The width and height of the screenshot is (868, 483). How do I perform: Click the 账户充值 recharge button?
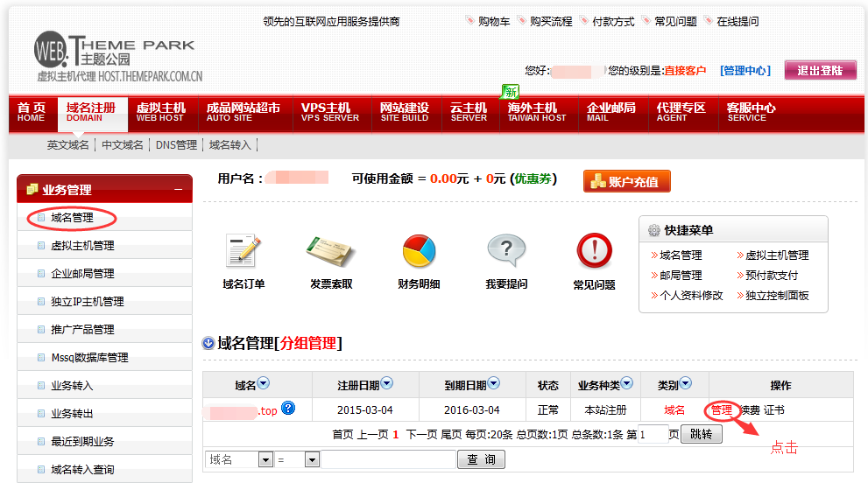coord(626,181)
